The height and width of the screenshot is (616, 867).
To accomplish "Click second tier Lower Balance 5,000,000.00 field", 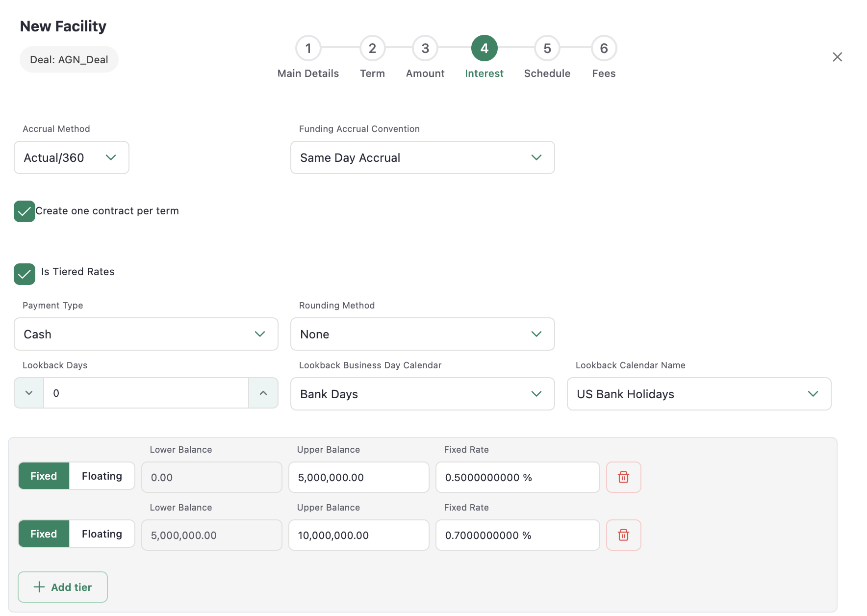I will [x=212, y=535].
